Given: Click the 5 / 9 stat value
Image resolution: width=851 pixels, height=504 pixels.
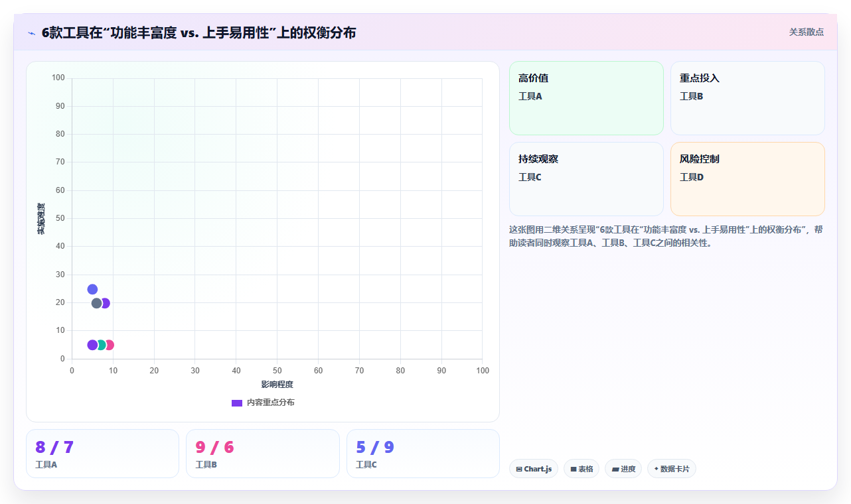Looking at the screenshot, I should pos(375,448).
